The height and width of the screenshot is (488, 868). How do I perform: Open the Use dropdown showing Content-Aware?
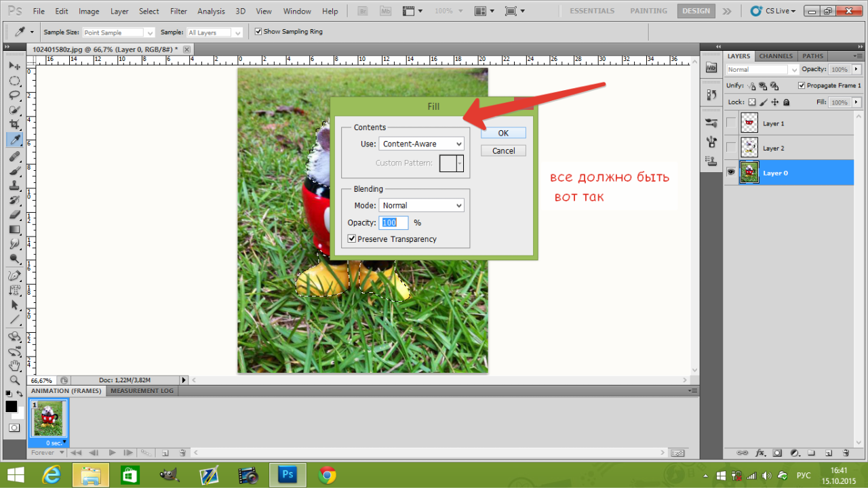tap(421, 144)
